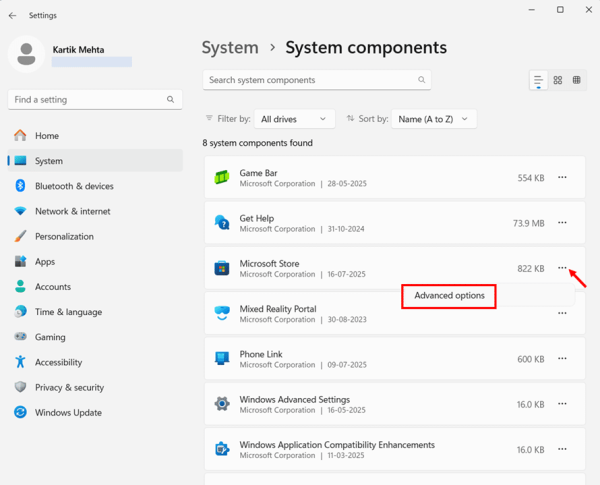Click the Windows Advanced Settings gear icon

click(x=222, y=403)
